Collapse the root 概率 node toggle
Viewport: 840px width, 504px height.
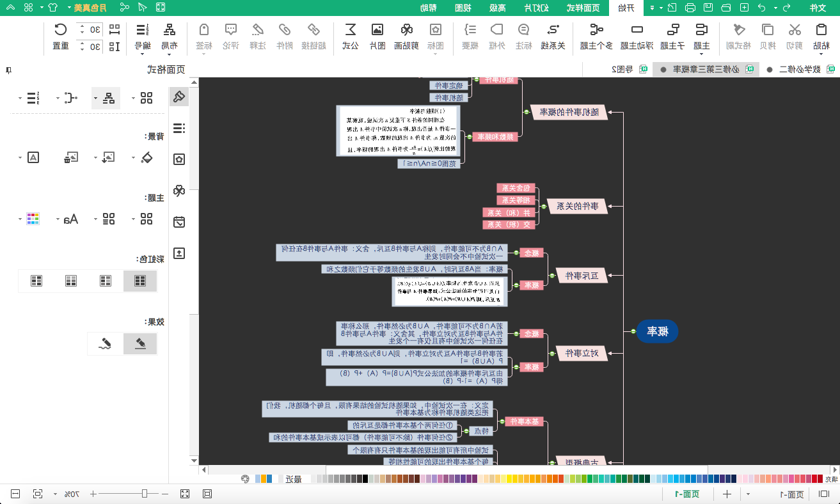632,331
